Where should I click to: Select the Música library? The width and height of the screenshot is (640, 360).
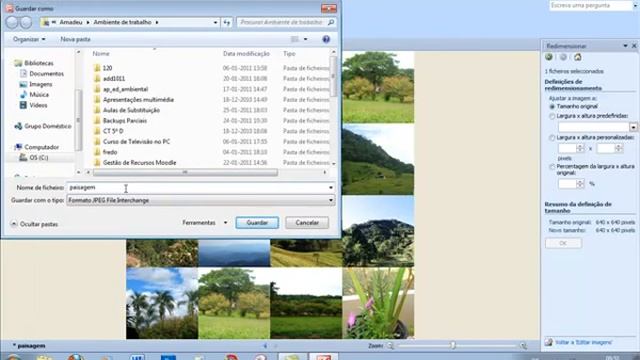pyautogui.click(x=34, y=95)
